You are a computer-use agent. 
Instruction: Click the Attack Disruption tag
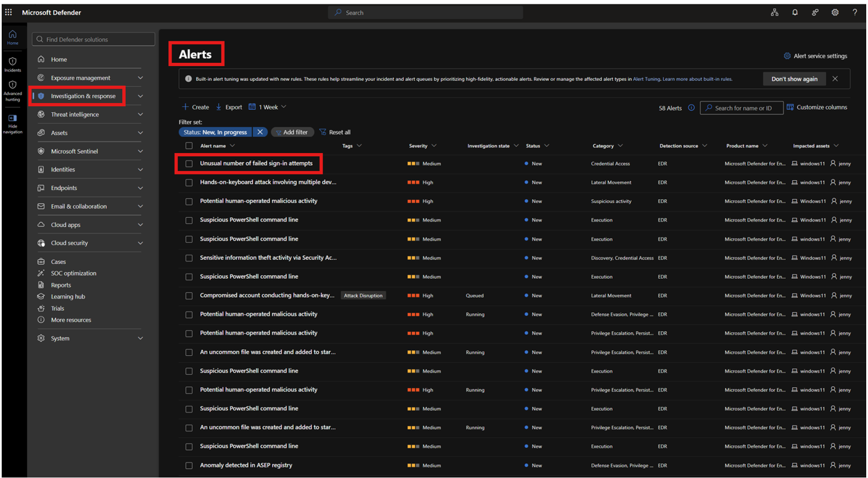363,295
